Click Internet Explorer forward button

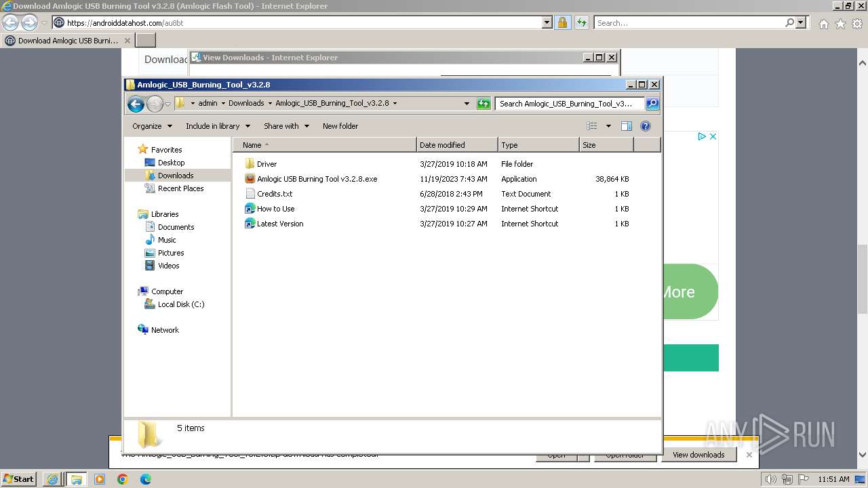pyautogui.click(x=29, y=23)
